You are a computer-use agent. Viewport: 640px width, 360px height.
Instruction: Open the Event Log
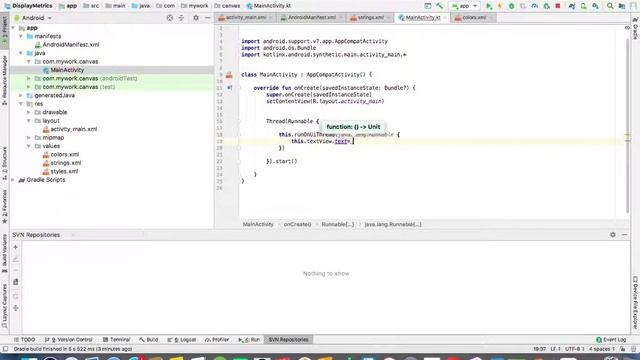click(x=611, y=340)
